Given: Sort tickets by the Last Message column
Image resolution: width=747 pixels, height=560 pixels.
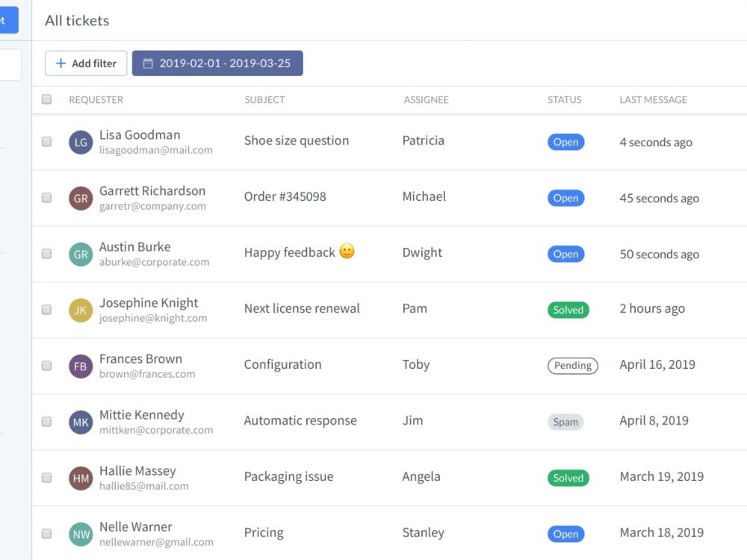Looking at the screenshot, I should (653, 99).
